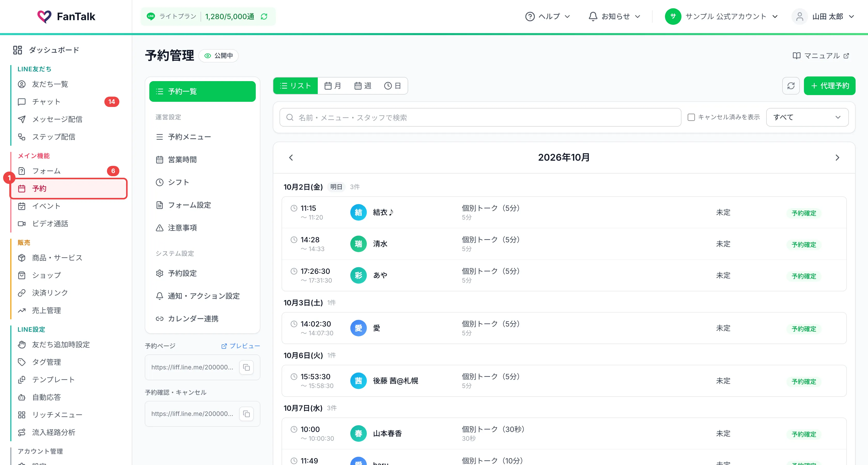Viewport: 868px width, 465px height.
Task: Open the すべて status filter dropdown
Action: click(x=807, y=117)
